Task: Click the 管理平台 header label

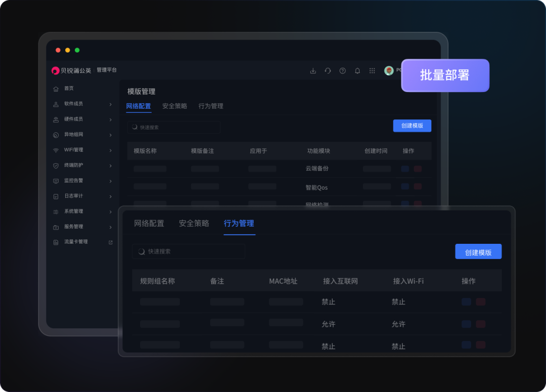Action: 107,70
